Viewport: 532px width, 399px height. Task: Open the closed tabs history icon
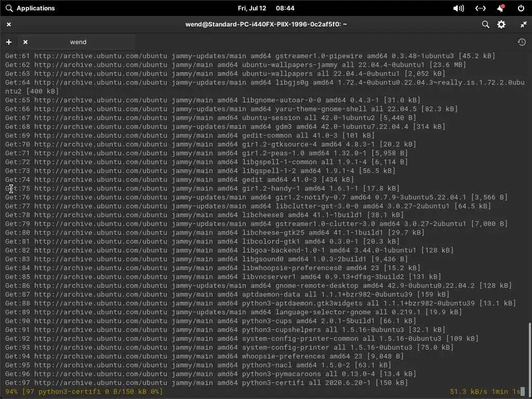pyautogui.click(x=522, y=42)
